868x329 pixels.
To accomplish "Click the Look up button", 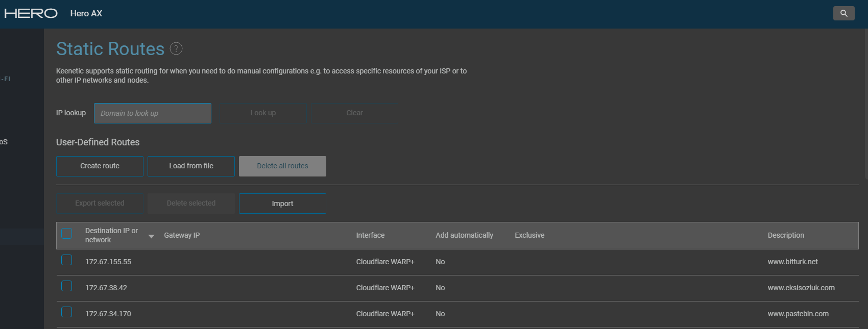I will point(263,113).
